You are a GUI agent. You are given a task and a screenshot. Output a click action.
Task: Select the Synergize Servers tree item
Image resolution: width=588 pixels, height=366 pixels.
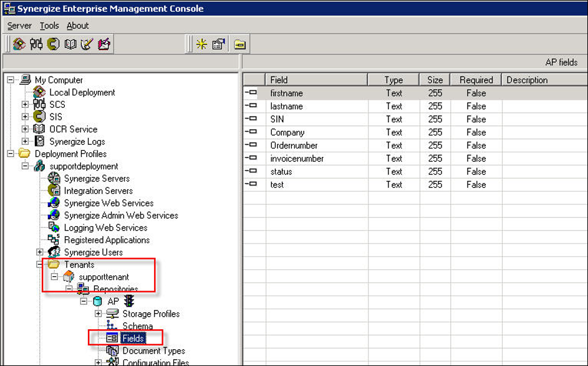(x=97, y=178)
